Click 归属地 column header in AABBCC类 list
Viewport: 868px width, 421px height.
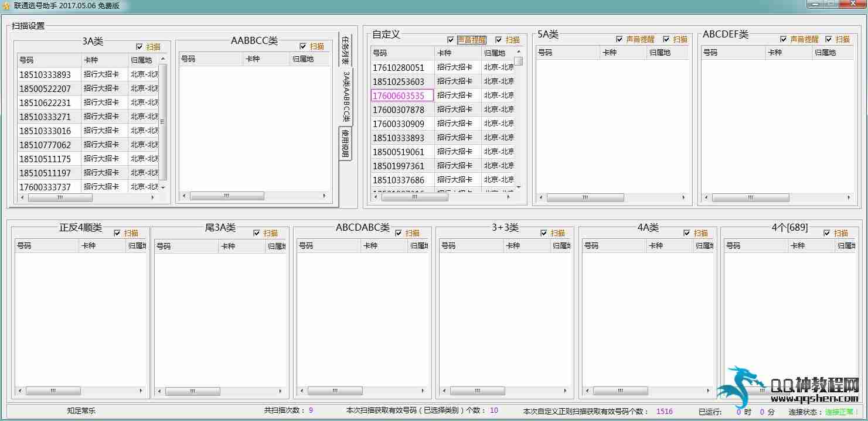pyautogui.click(x=311, y=59)
